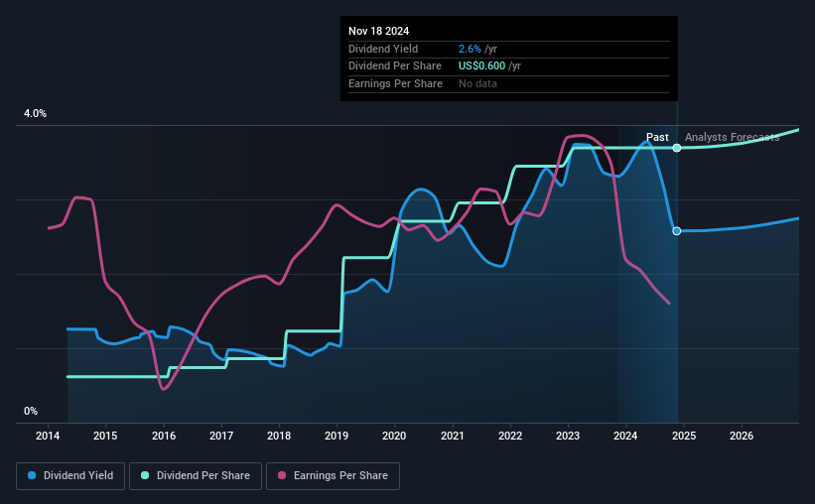Click the 2015 x-axis label

(x=105, y=436)
